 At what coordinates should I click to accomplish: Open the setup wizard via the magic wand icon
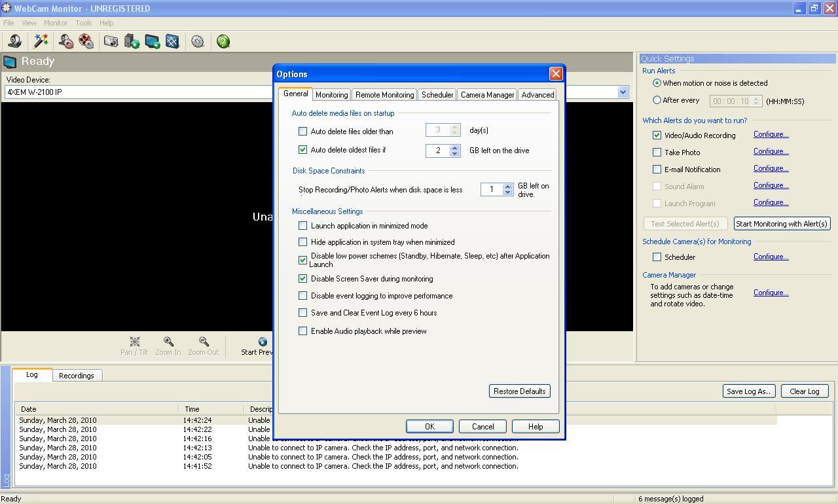coord(41,41)
